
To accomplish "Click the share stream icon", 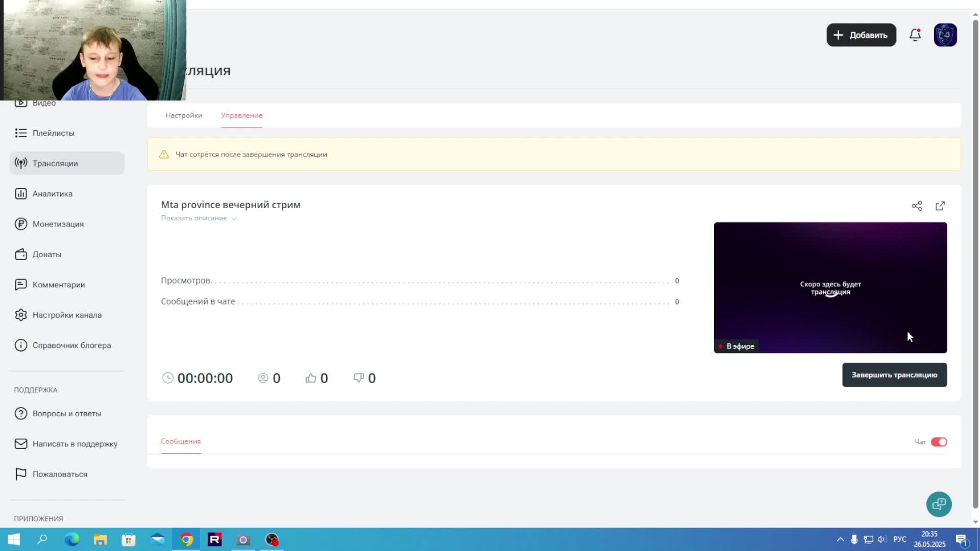I will coord(917,206).
